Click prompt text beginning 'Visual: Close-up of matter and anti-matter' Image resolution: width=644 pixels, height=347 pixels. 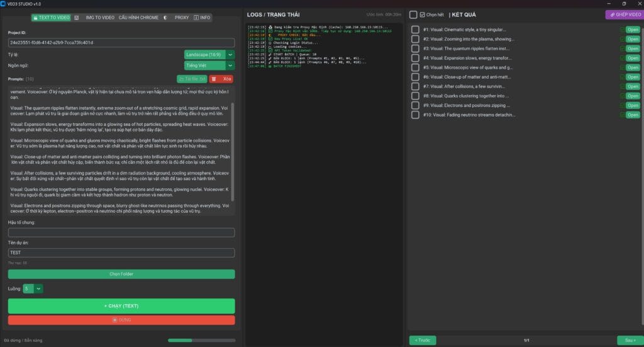pyautogui.click(x=120, y=159)
